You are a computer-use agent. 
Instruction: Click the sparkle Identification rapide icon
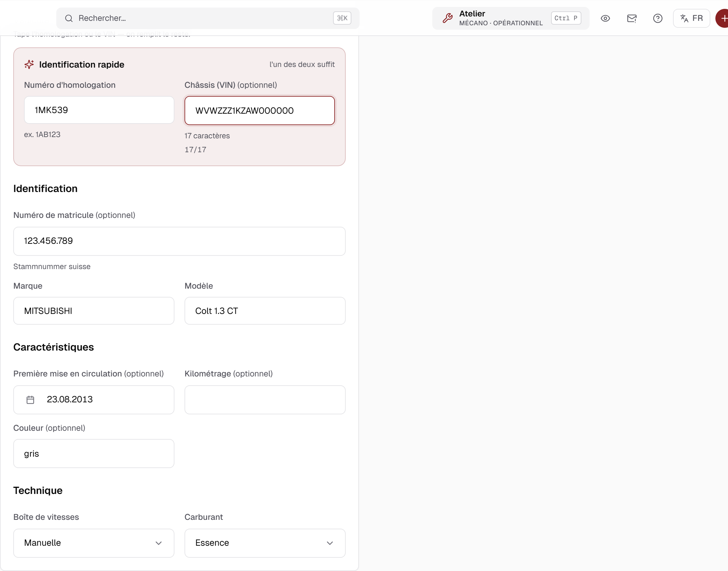[x=29, y=64]
